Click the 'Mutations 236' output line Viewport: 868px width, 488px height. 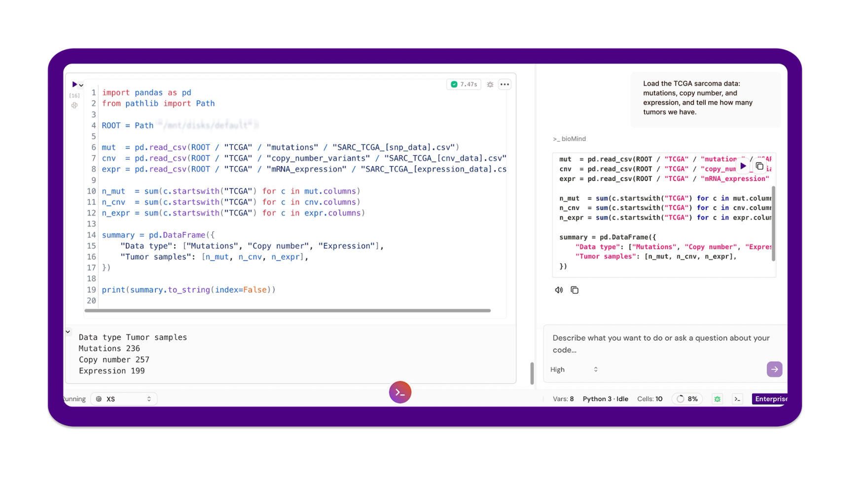[109, 349]
